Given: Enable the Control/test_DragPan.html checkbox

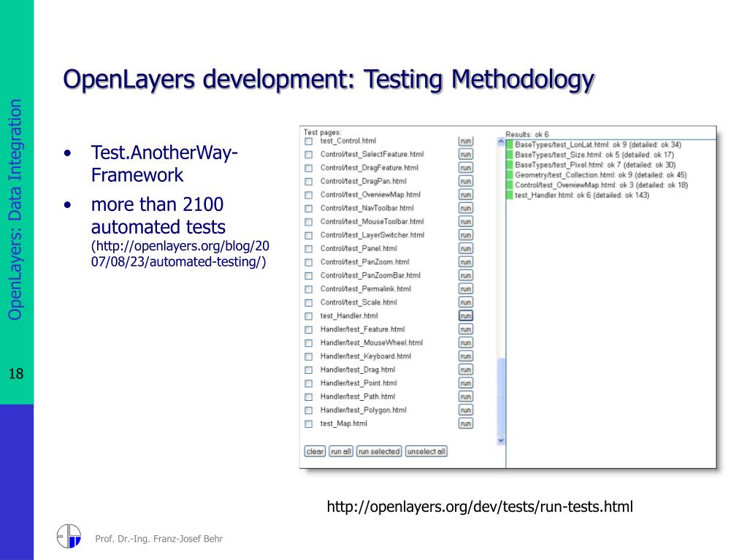Looking at the screenshot, I should coord(309,181).
